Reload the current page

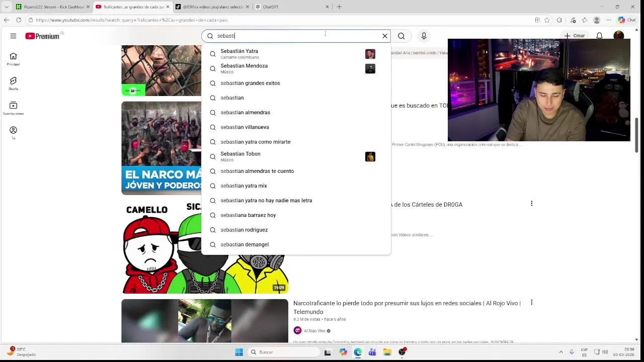tap(19, 20)
